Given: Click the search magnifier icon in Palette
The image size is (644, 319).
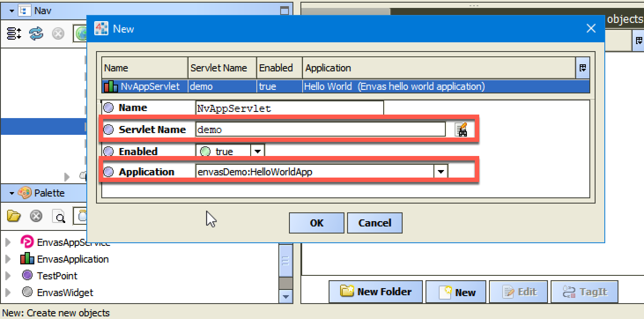Looking at the screenshot, I should [x=59, y=216].
